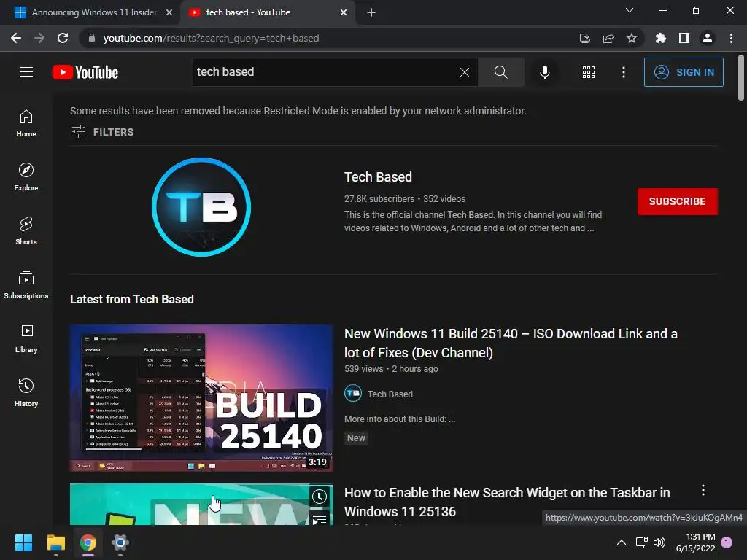747x560 pixels.
Task: Open Shorts in the sidebar
Action: click(x=26, y=230)
